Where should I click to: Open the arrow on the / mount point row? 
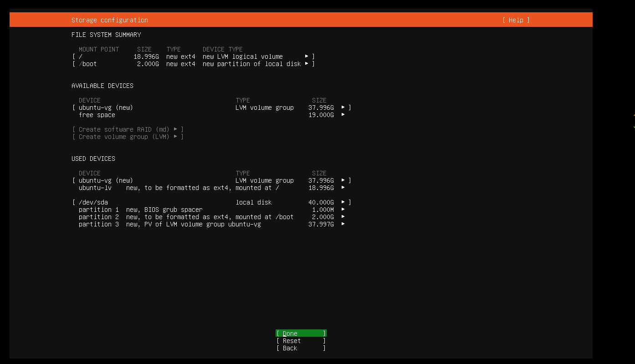click(307, 56)
